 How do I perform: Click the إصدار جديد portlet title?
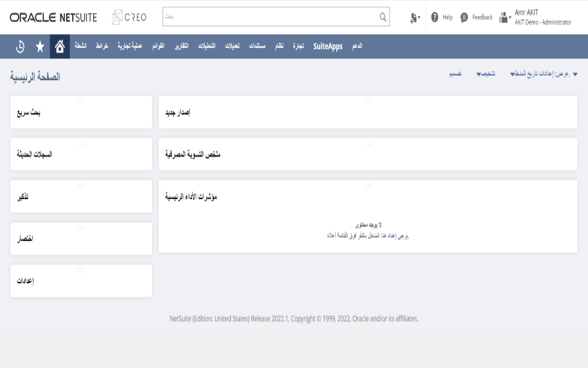tap(178, 112)
